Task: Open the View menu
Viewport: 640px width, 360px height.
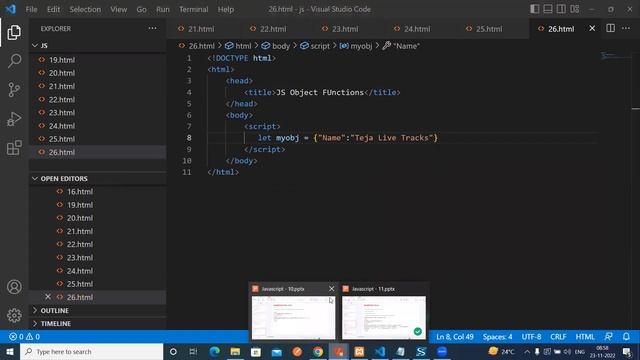Action: (x=118, y=9)
